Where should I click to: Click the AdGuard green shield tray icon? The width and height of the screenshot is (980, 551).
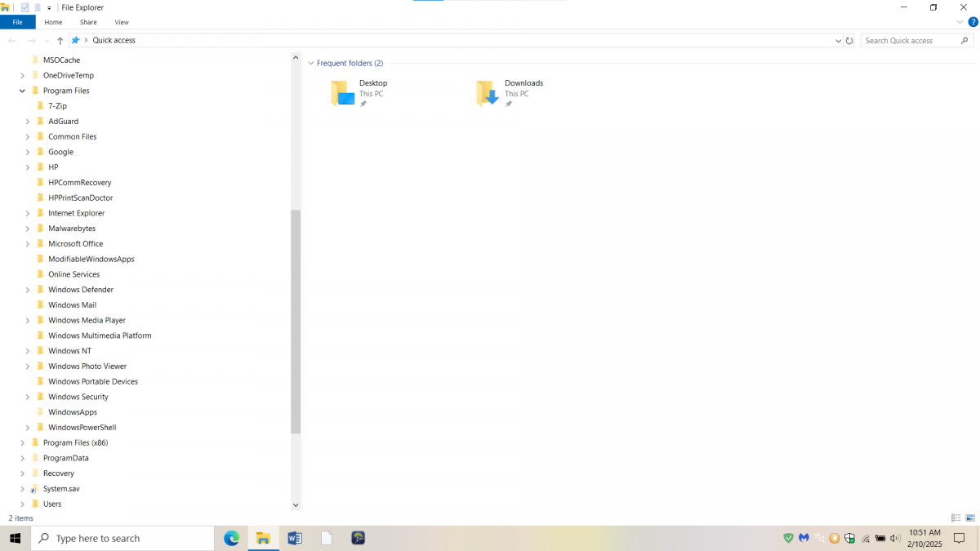coord(788,538)
